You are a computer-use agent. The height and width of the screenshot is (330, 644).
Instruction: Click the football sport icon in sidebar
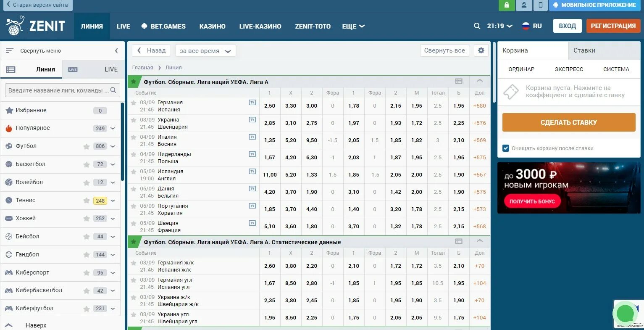(9, 146)
